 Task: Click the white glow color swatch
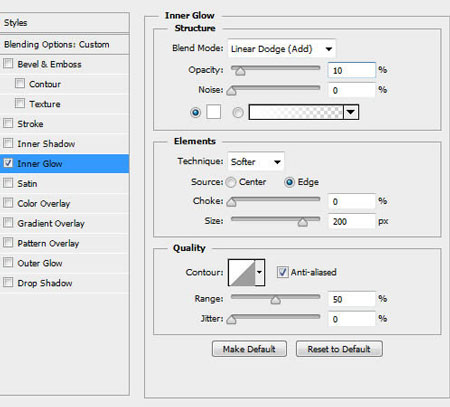click(x=213, y=112)
